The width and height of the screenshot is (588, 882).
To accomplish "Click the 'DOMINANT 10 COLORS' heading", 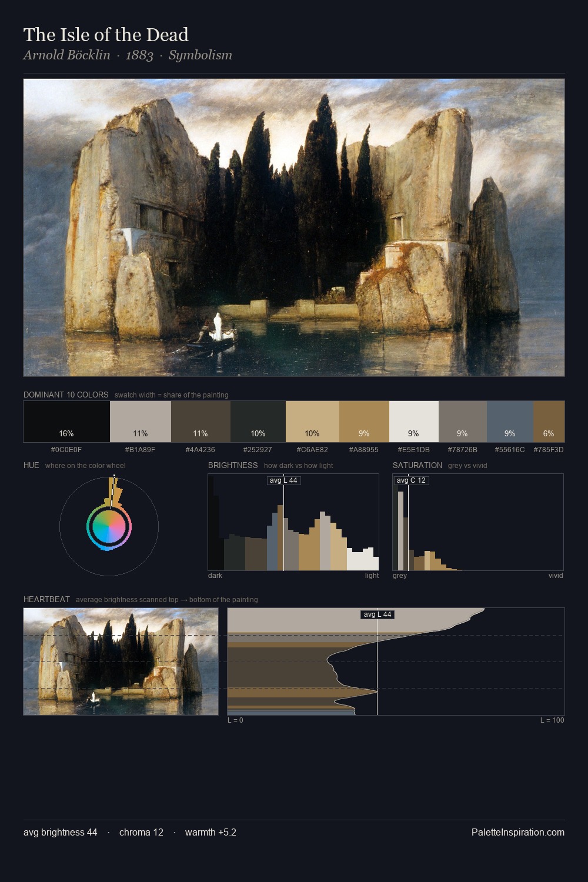I will [x=66, y=395].
